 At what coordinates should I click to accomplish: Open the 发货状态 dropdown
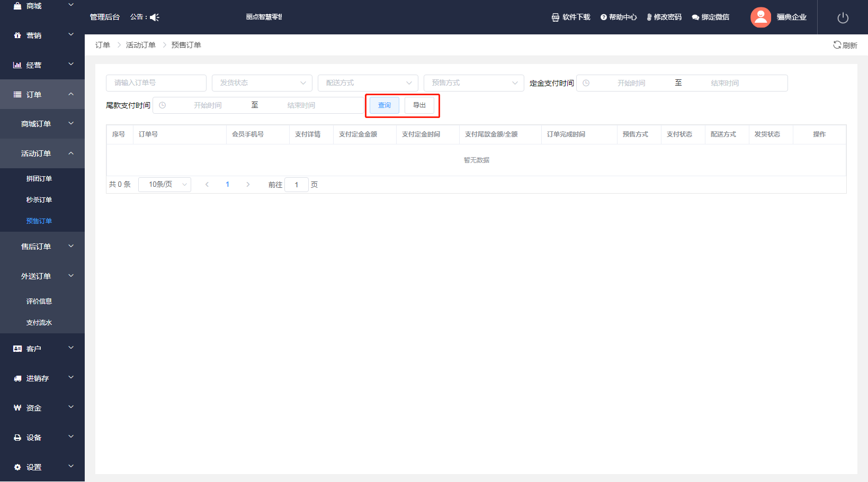click(x=262, y=83)
